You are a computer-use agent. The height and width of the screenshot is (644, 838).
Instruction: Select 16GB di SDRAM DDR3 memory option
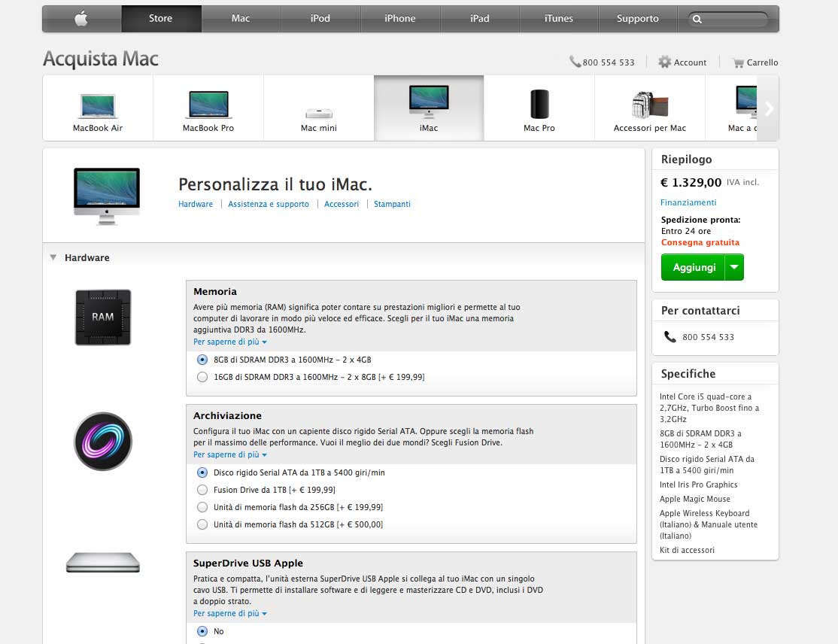(x=202, y=377)
